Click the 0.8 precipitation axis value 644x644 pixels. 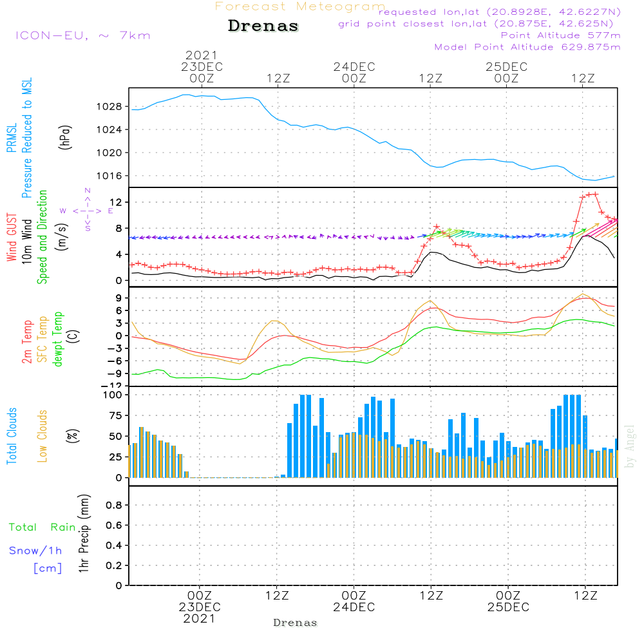click(x=114, y=505)
